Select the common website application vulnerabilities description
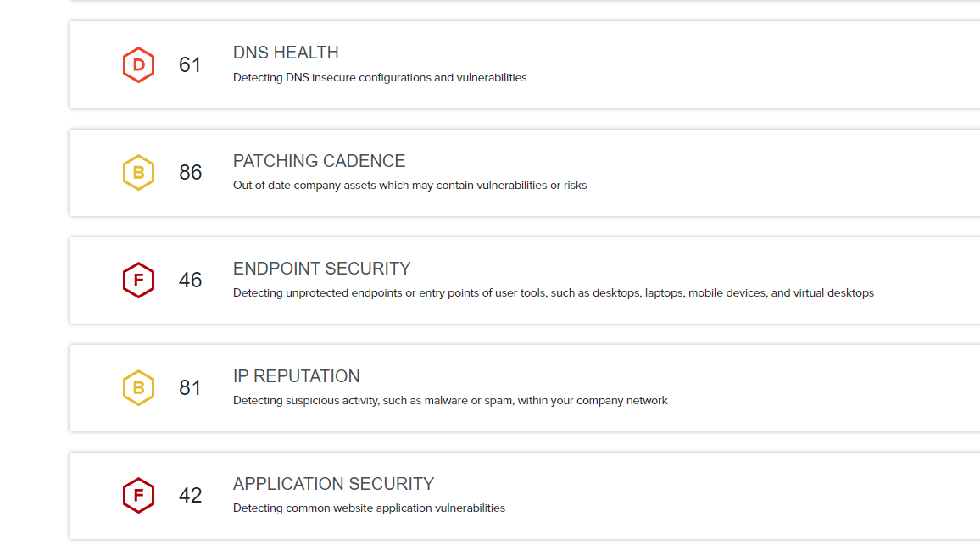980x550 pixels. click(369, 508)
